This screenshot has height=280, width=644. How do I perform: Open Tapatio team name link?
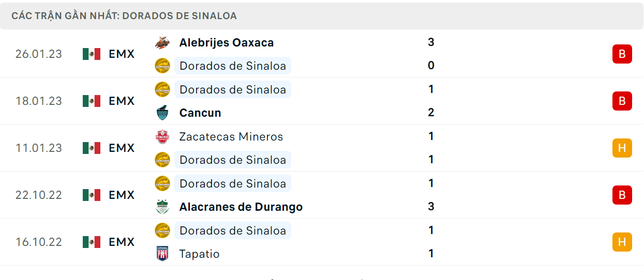tap(200, 254)
